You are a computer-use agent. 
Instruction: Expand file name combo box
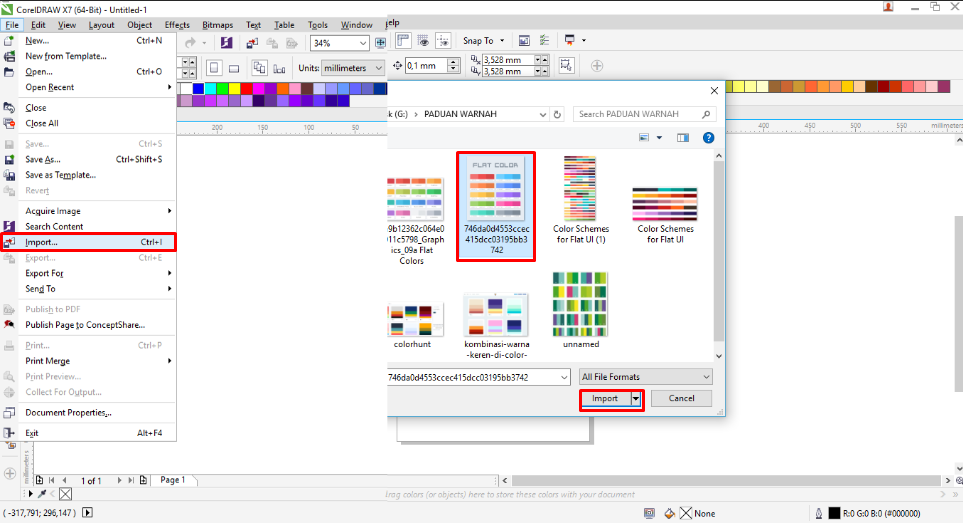[x=564, y=378]
